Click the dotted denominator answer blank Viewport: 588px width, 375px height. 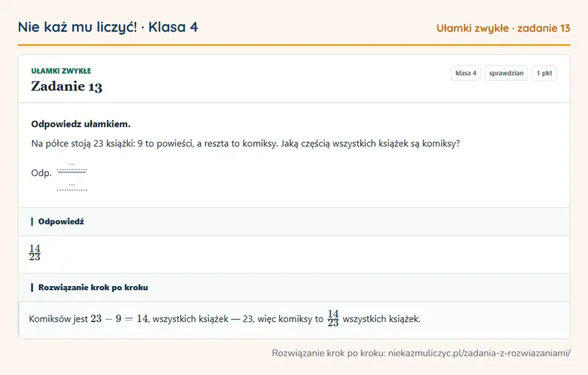(x=72, y=187)
